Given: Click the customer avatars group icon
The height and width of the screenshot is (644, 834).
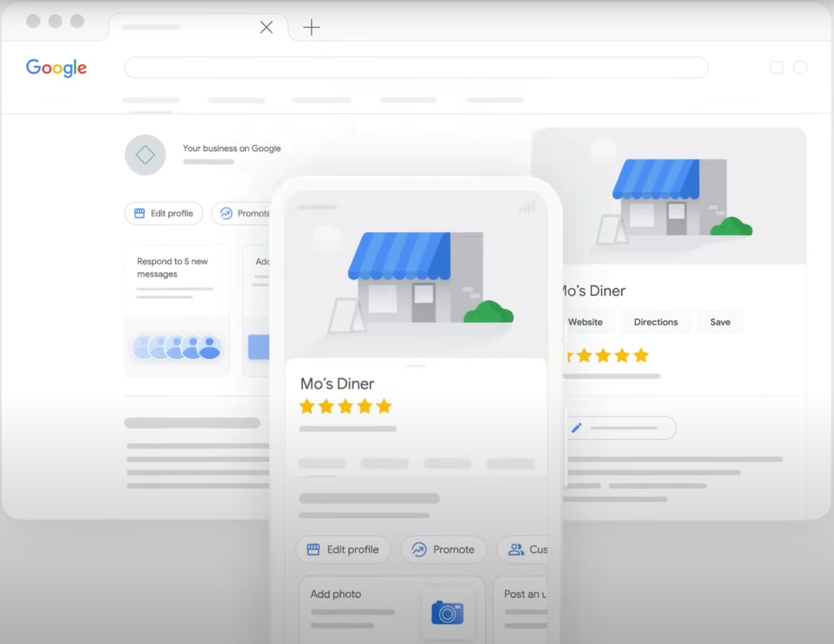Looking at the screenshot, I should click(177, 347).
